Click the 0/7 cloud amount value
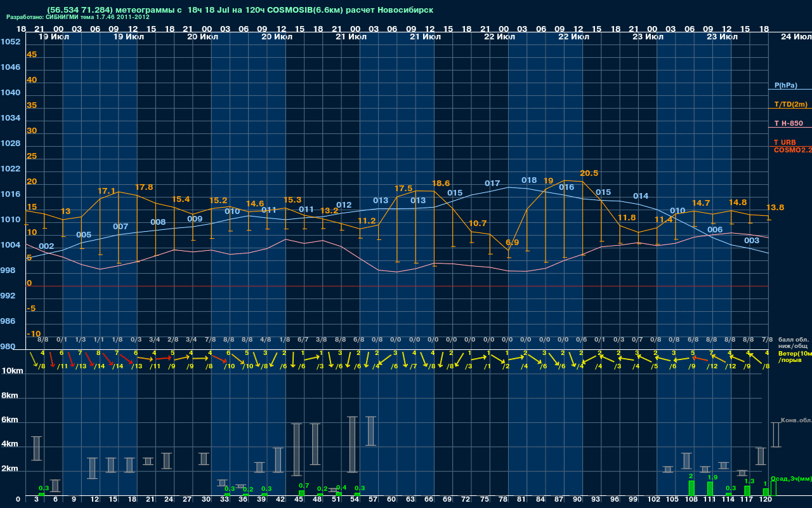The height and width of the screenshot is (508, 812). pos(637,340)
